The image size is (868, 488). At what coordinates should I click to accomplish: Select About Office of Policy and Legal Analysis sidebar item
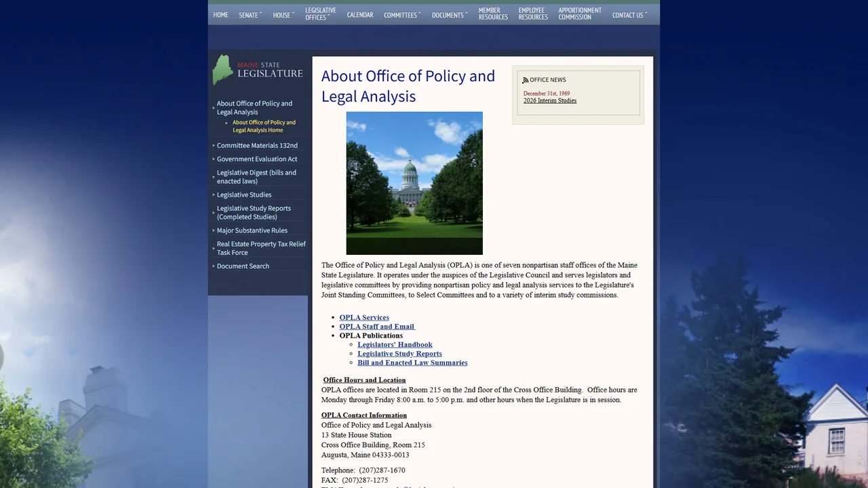(254, 108)
